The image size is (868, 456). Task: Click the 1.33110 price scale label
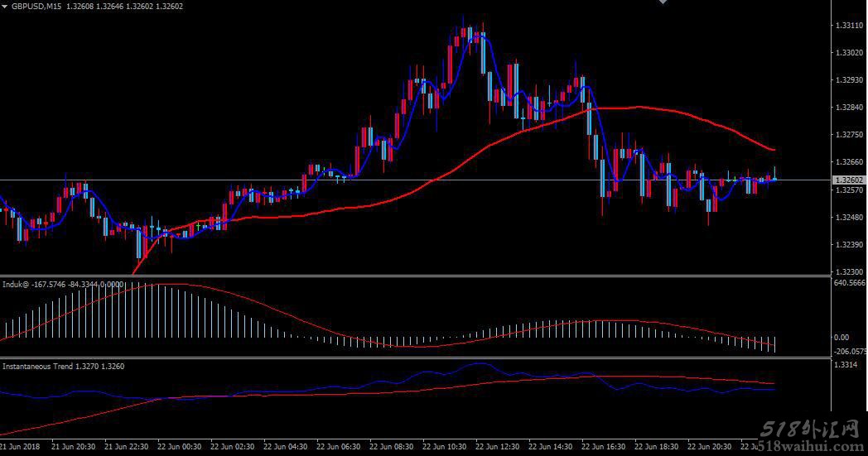849,26
